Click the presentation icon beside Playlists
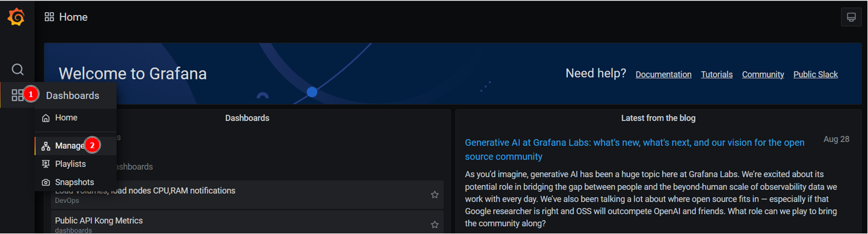Image resolution: width=868 pixels, height=234 pixels. click(46, 164)
